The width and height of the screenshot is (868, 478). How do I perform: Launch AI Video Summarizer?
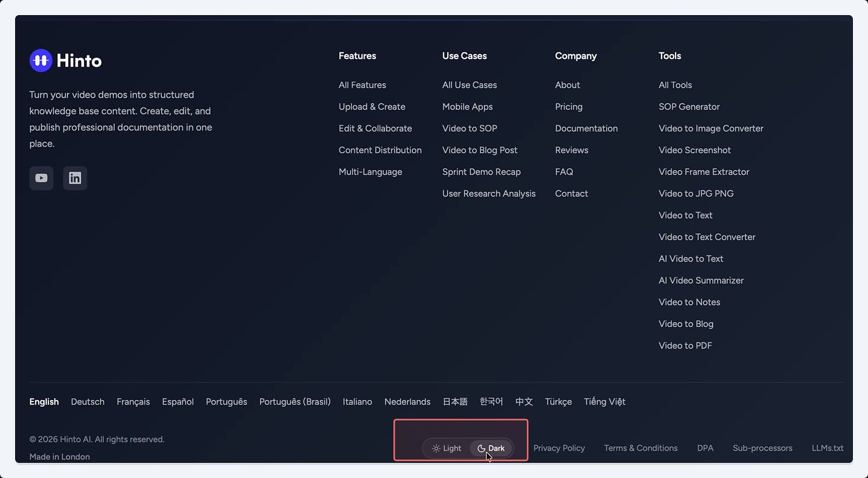click(x=701, y=281)
